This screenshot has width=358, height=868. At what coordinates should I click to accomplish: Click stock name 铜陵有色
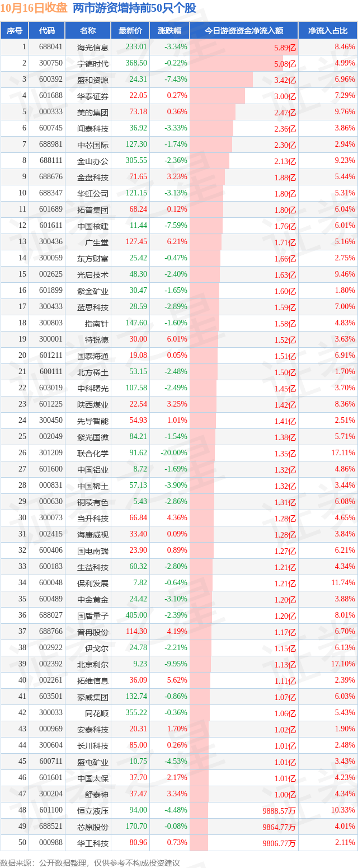pyautogui.click(x=93, y=502)
